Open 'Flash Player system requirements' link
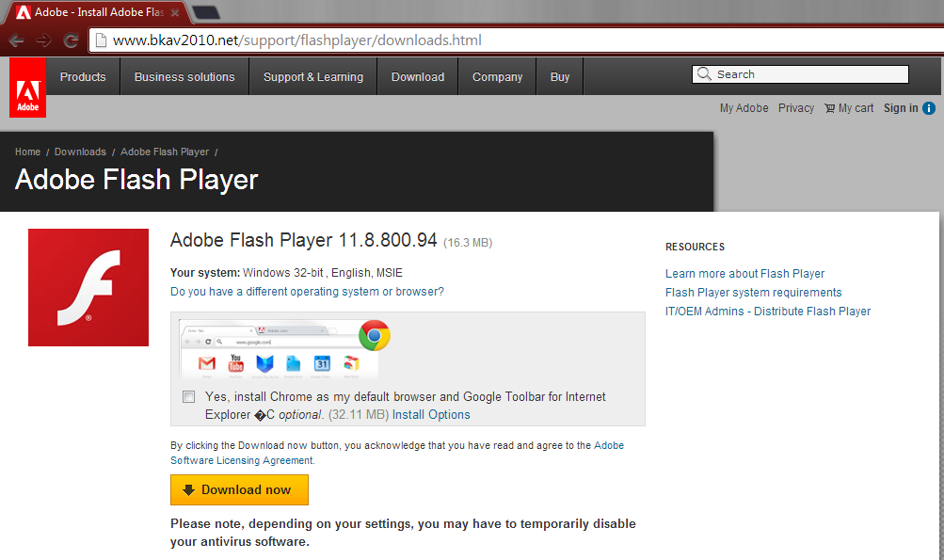The width and height of the screenshot is (944, 560). pyautogui.click(x=753, y=293)
